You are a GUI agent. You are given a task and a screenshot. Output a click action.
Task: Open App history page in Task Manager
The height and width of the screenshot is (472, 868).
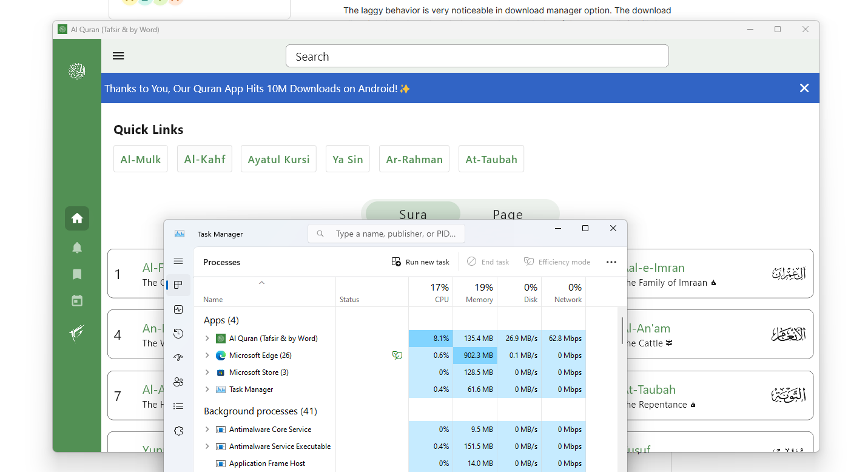178,334
